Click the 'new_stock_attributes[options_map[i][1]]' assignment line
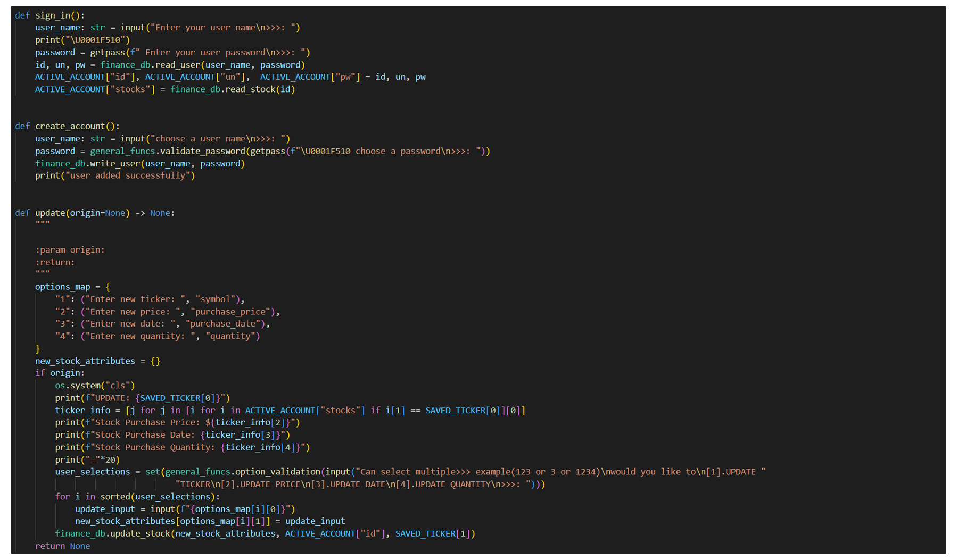The image size is (957, 560). (x=210, y=521)
